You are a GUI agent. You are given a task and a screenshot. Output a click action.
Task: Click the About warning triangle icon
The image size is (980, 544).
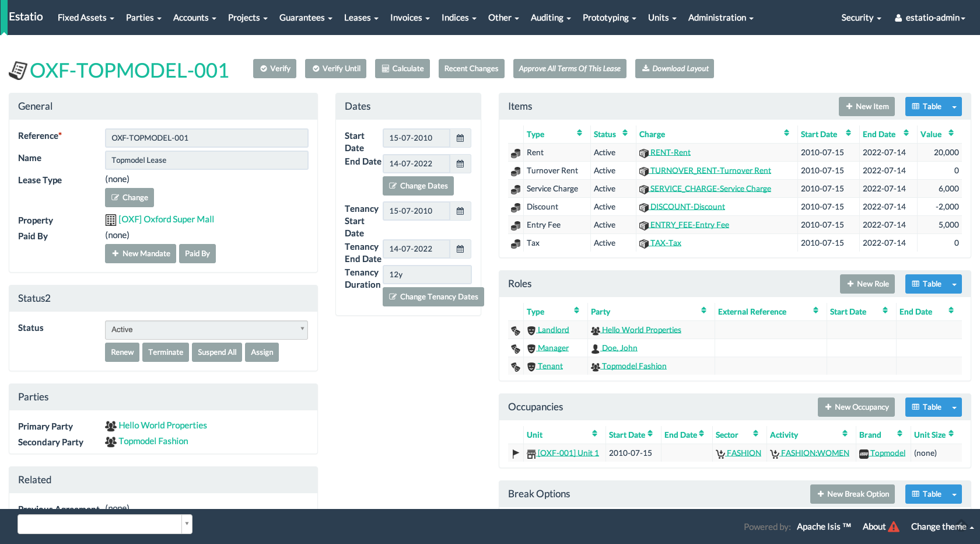[x=894, y=526]
